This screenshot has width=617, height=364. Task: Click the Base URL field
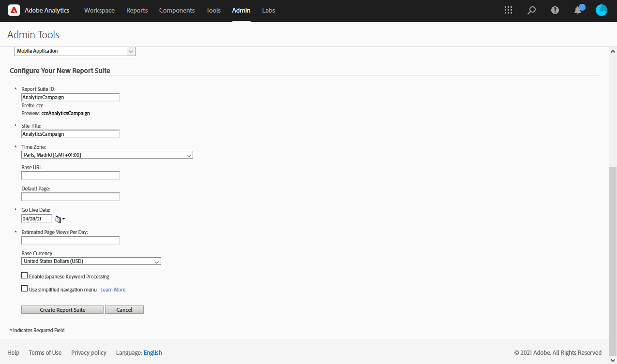coord(71,175)
